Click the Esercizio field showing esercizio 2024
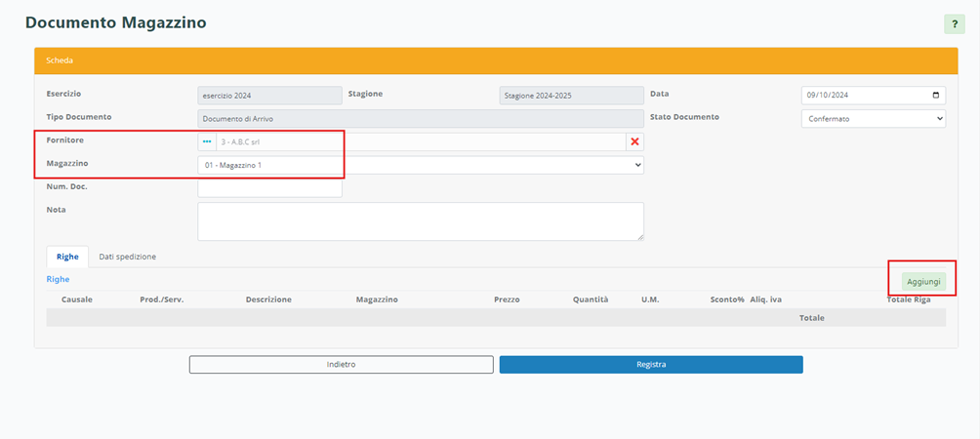 click(x=269, y=96)
